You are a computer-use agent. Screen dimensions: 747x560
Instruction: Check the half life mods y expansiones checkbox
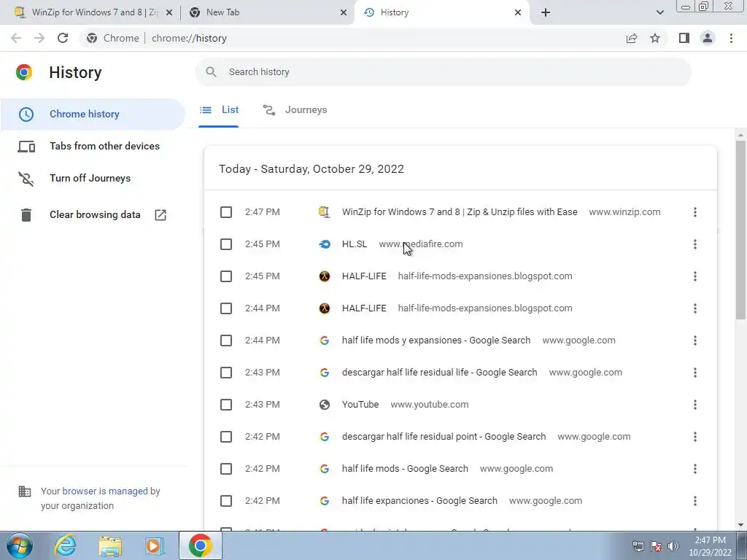[x=226, y=341]
